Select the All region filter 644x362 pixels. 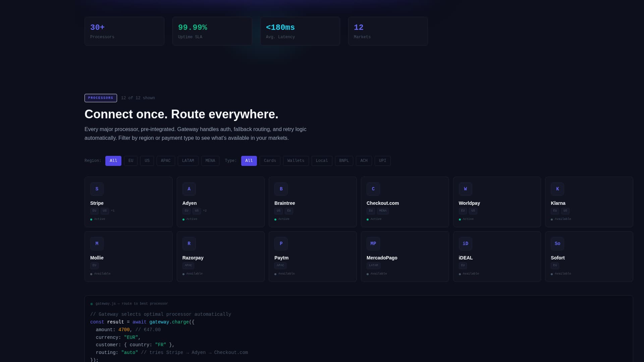[x=113, y=161]
